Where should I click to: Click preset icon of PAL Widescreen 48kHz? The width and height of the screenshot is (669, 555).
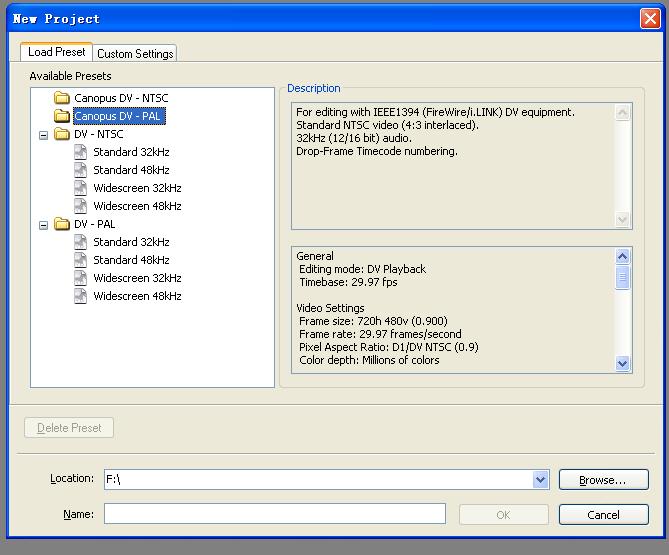coord(80,296)
